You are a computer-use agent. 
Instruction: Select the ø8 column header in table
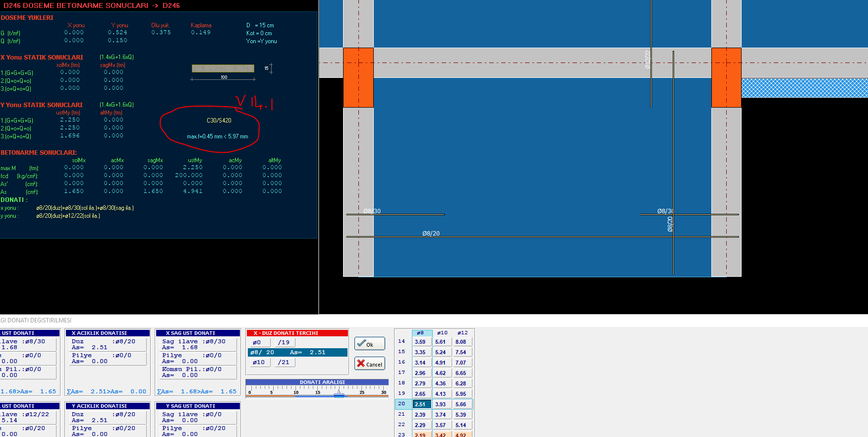420,333
